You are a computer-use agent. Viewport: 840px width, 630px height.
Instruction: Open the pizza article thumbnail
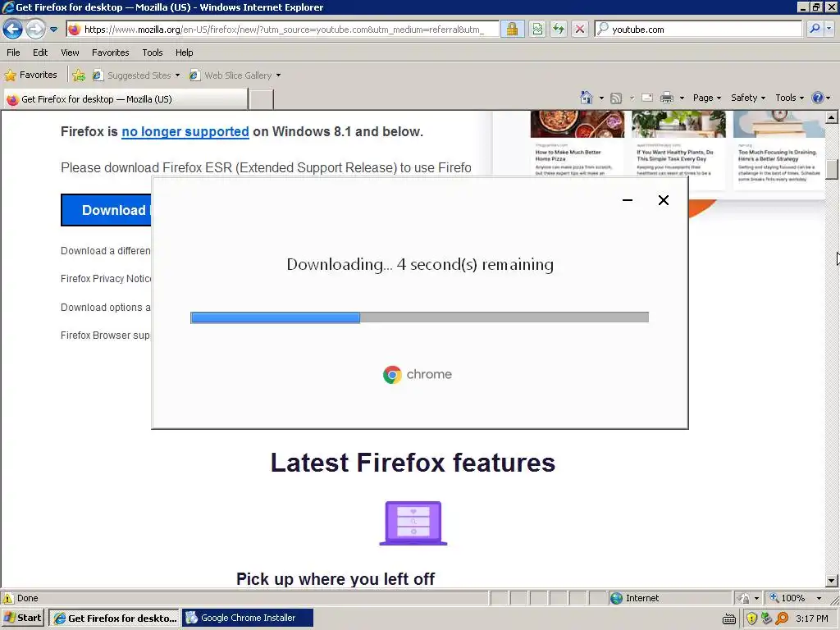pyautogui.click(x=577, y=125)
